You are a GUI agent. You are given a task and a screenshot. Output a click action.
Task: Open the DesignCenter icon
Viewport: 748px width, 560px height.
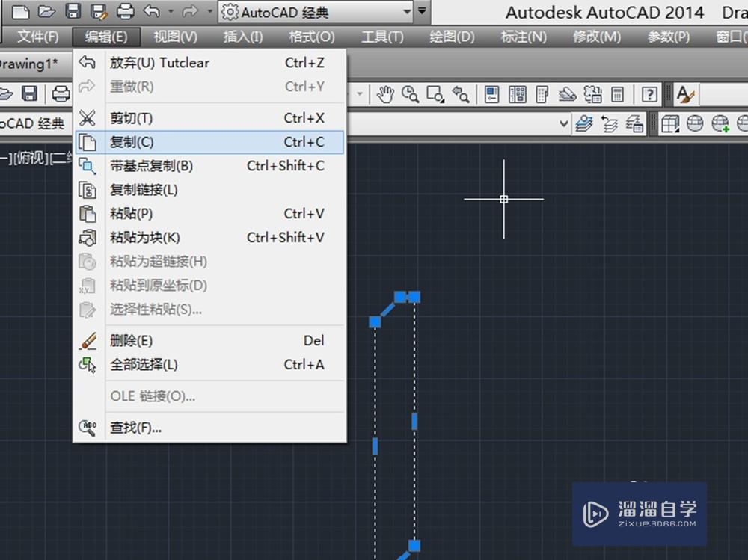(517, 94)
